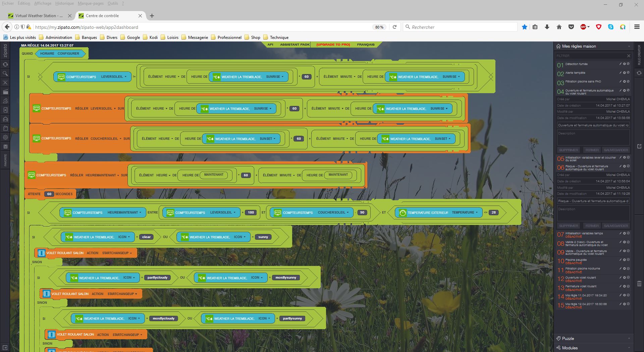Screen dimensions: 644x352
Task: Click the scenes clapperboard icon in left sidebar
Action: pyautogui.click(x=5, y=92)
